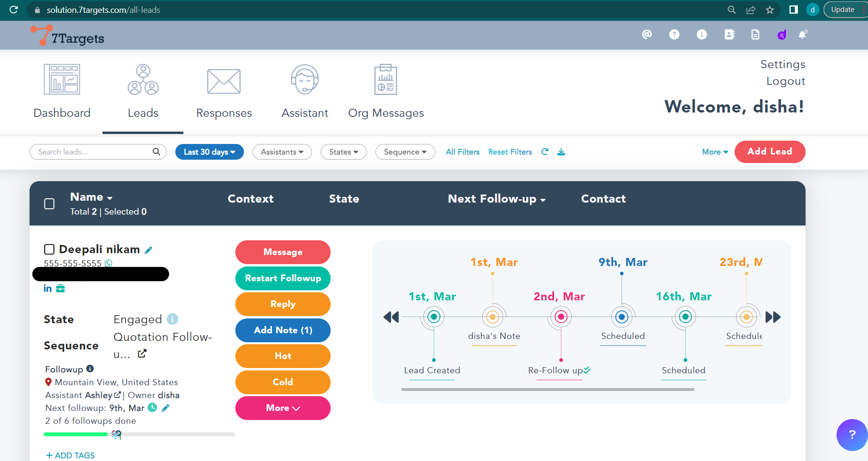This screenshot has height=461, width=868.
Task: Expand the Last 30 days dropdown
Action: [x=210, y=152]
